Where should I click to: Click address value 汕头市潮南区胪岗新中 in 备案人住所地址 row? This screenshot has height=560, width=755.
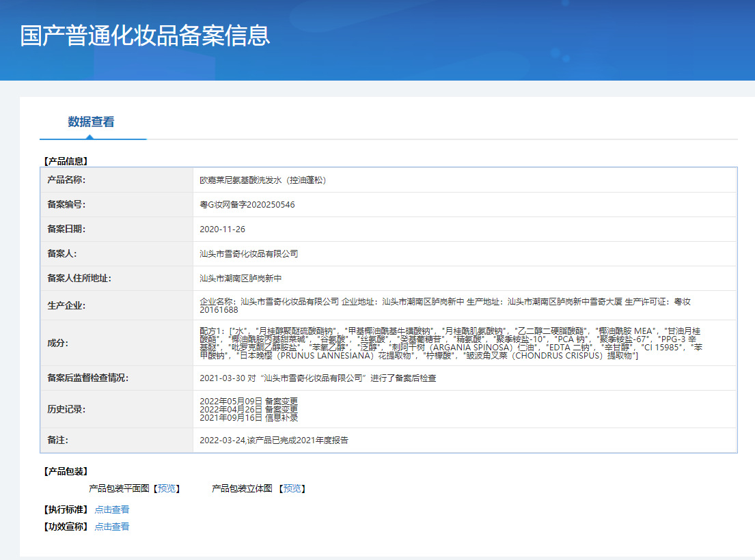click(x=241, y=279)
